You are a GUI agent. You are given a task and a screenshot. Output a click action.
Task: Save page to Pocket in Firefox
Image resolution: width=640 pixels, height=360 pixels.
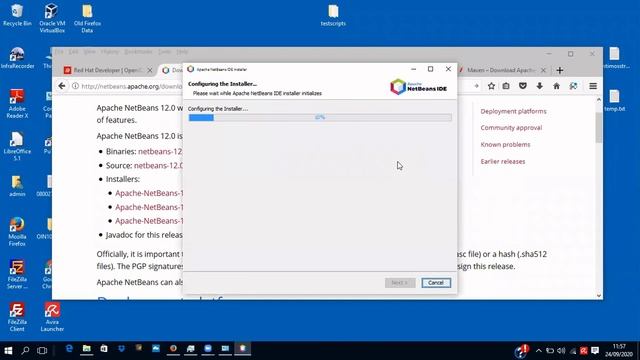coord(522,86)
